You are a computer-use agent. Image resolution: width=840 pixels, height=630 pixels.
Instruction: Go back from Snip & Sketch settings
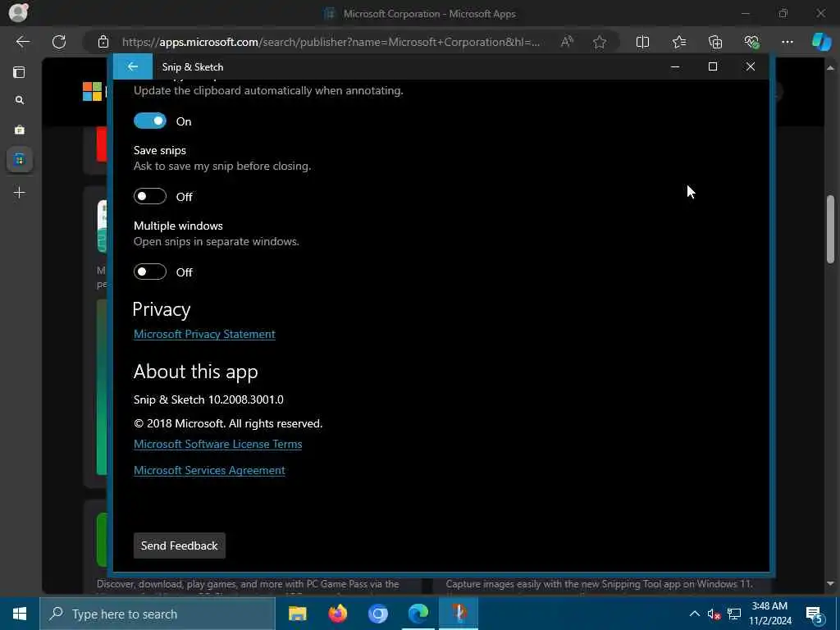click(x=132, y=66)
